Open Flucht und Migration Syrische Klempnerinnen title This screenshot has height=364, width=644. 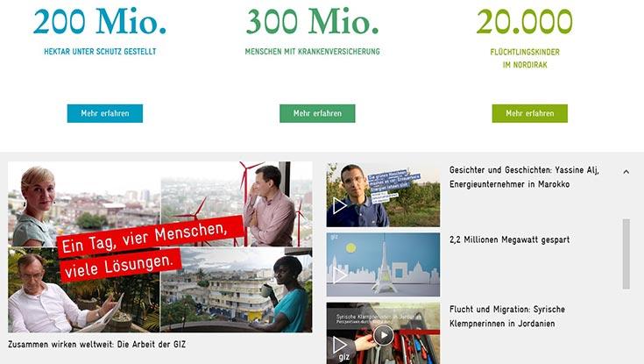point(507,317)
